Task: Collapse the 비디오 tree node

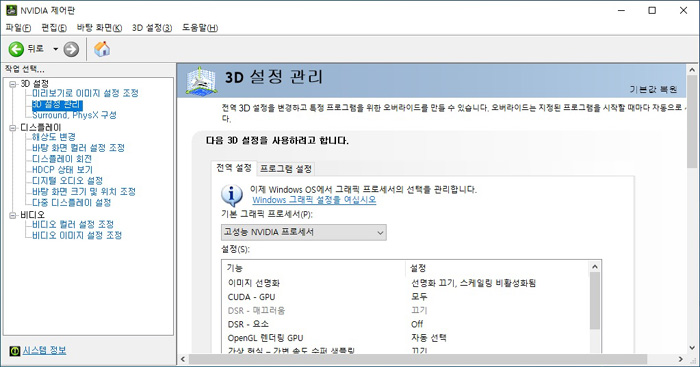Action: pyautogui.click(x=13, y=215)
